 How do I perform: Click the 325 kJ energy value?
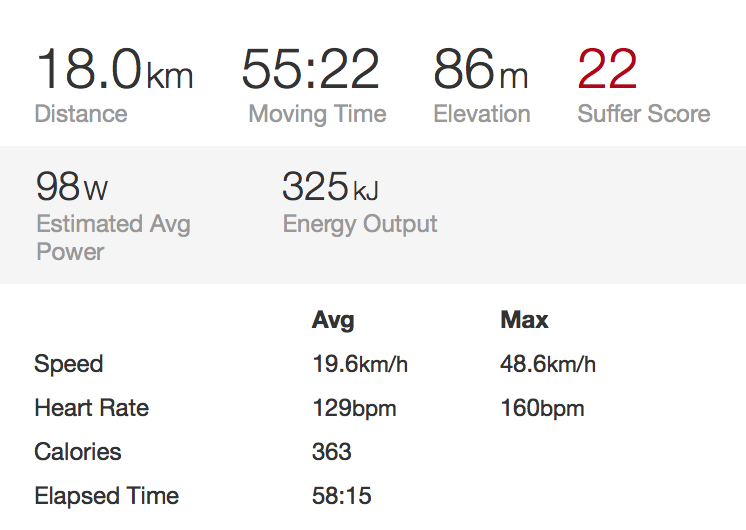[330, 187]
